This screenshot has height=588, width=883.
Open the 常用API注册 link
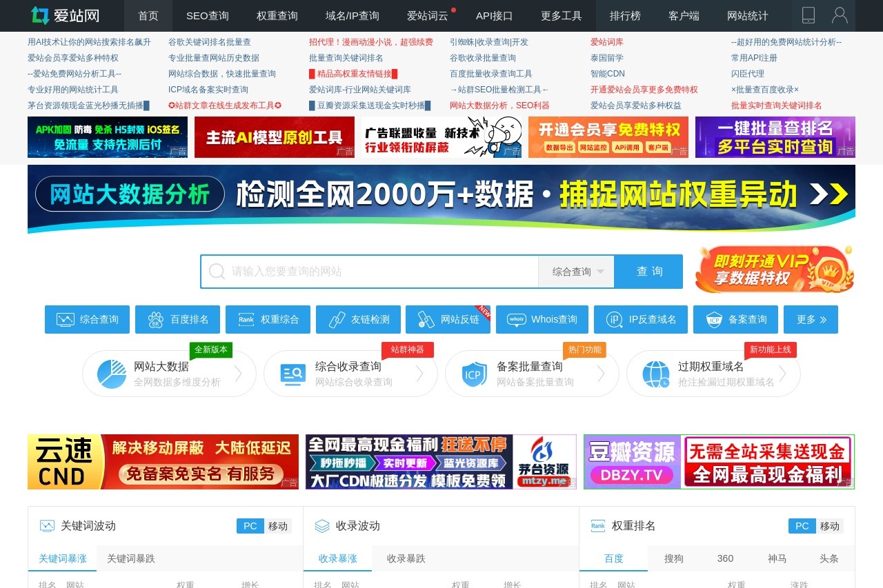pos(754,58)
